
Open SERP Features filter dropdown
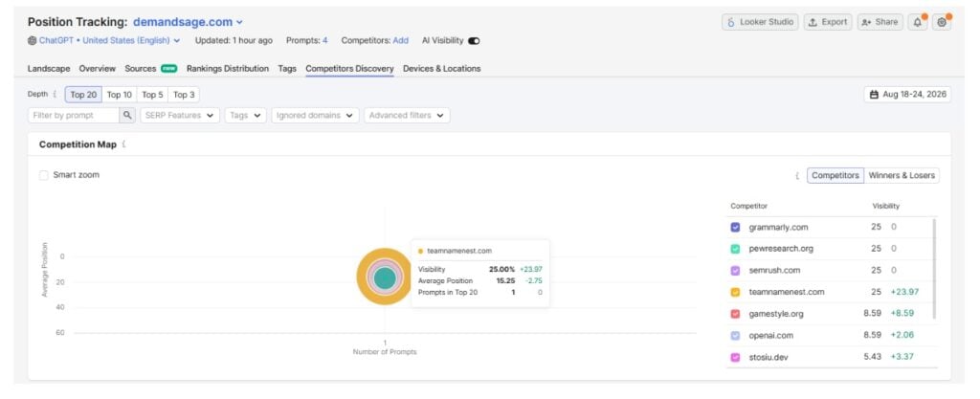coord(180,116)
